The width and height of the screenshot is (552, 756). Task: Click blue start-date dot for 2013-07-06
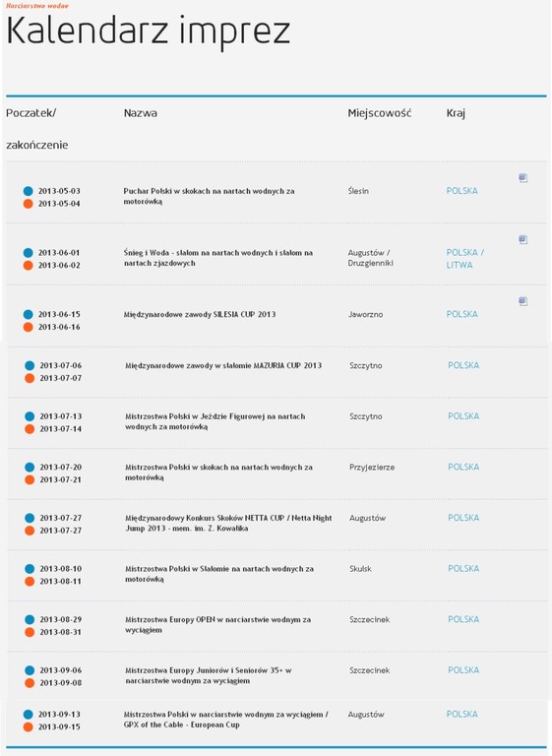pyautogui.click(x=30, y=365)
